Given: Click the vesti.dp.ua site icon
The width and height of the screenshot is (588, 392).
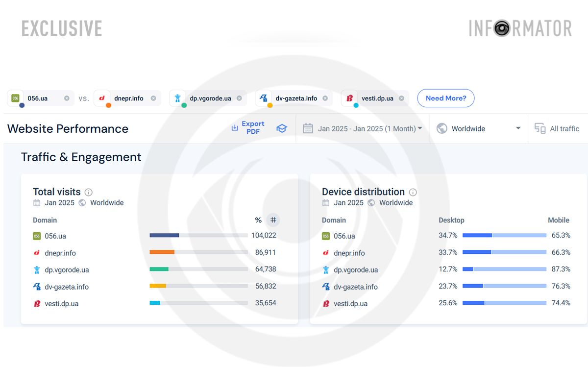Looking at the screenshot, I should click(349, 98).
